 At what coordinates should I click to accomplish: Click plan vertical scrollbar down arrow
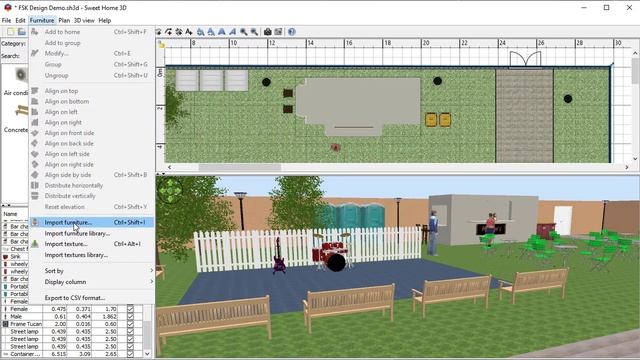coord(635,159)
